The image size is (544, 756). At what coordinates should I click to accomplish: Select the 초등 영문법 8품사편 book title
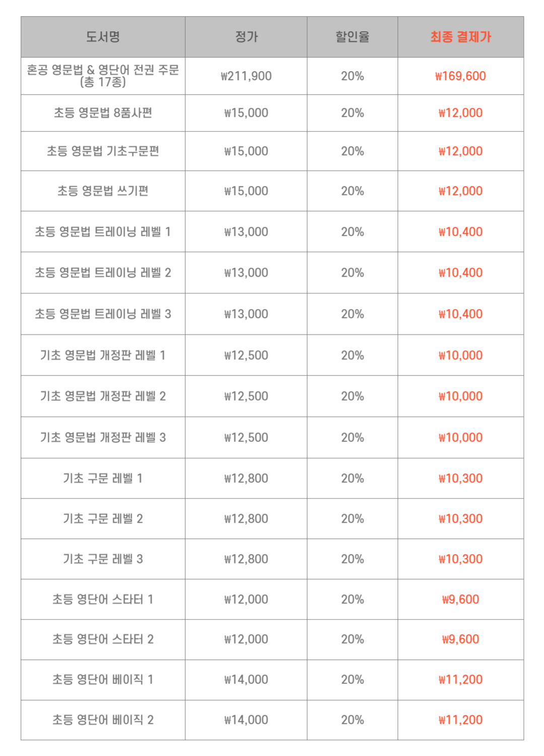coord(103,113)
